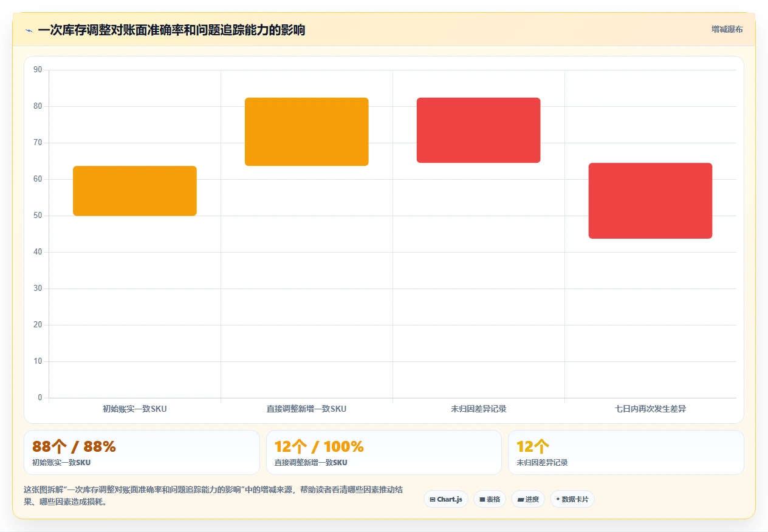Click y-axis value 50
This screenshot has width=768, height=532.
(38, 216)
